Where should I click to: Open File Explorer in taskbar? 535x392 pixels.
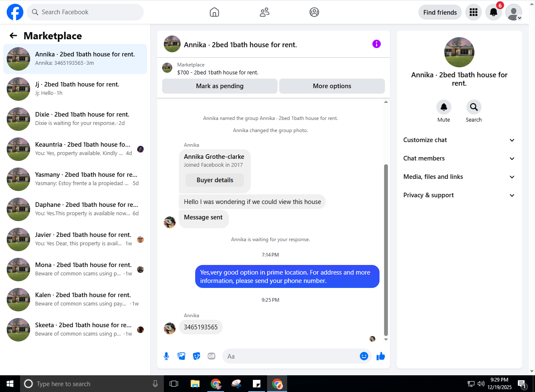[x=195, y=384]
